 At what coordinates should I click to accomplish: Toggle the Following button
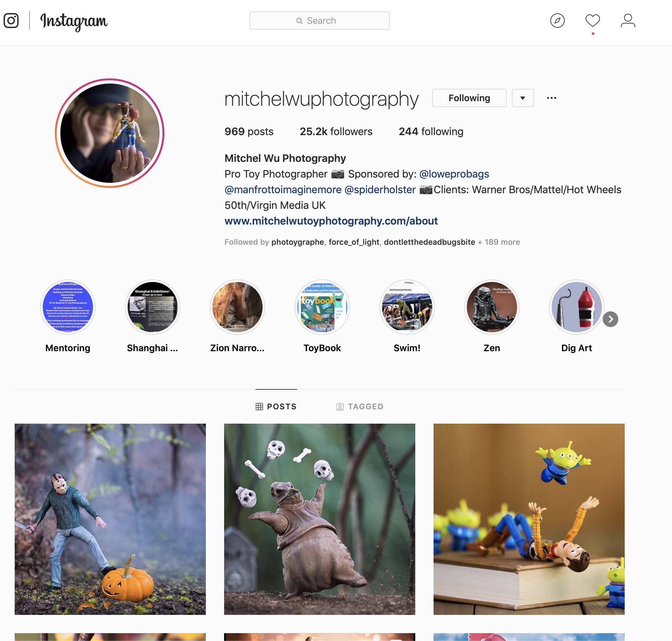click(x=469, y=98)
